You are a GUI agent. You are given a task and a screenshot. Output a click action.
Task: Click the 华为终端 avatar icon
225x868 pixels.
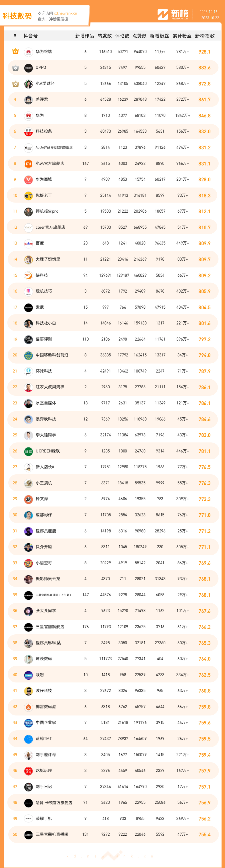click(28, 52)
